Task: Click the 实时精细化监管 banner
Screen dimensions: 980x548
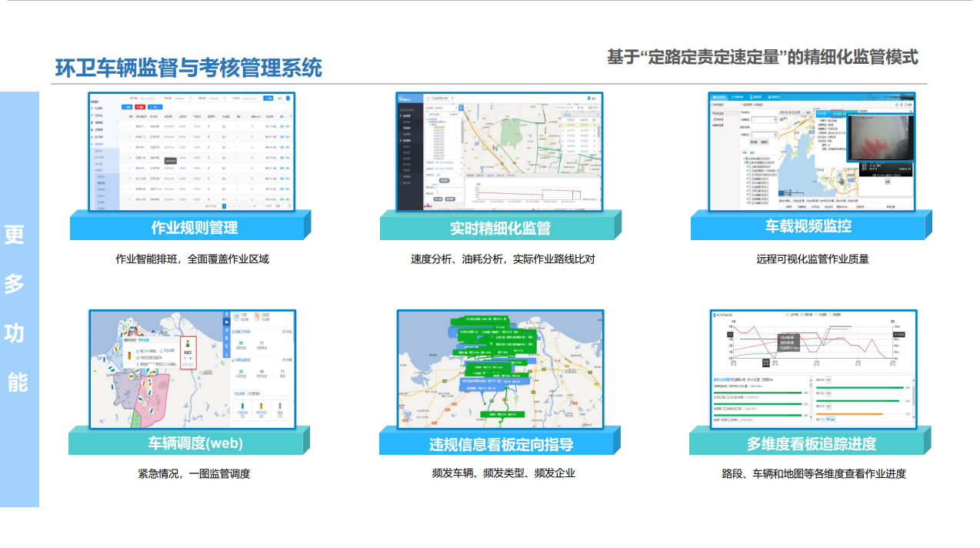Action: point(500,228)
